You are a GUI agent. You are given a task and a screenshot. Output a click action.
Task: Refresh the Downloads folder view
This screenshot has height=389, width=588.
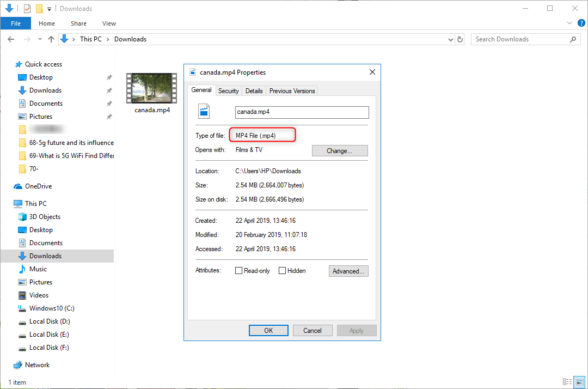pyautogui.click(x=460, y=39)
